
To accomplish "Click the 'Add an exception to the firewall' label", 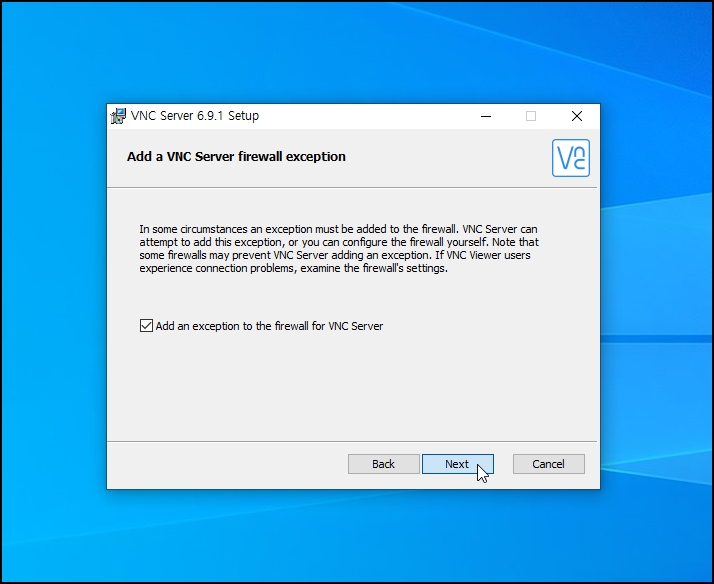I will pos(270,326).
